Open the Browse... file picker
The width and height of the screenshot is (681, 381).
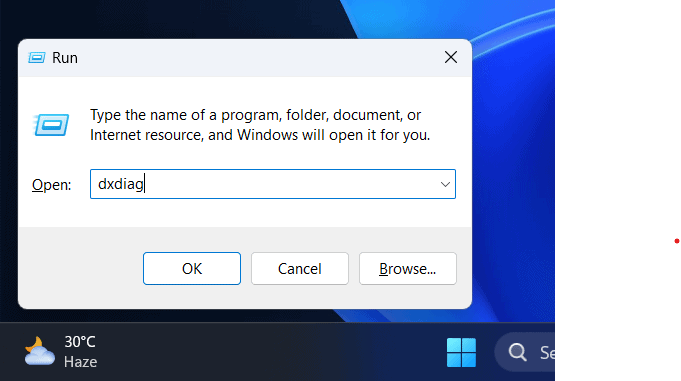click(407, 268)
